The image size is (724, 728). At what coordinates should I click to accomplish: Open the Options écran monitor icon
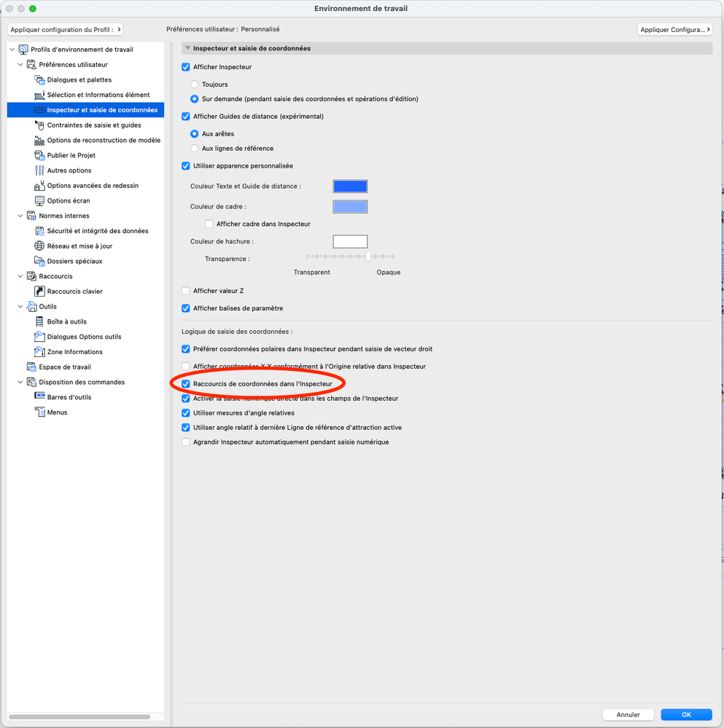coord(39,200)
